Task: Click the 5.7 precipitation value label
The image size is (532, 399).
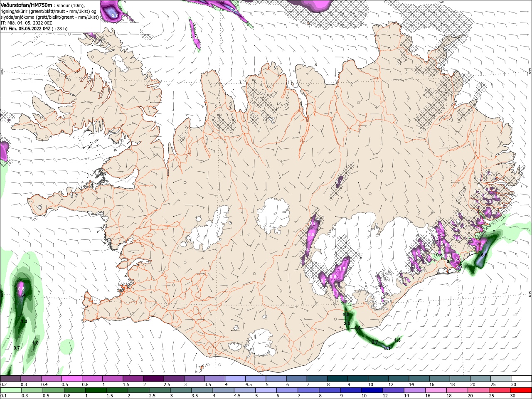Action: [x=115, y=16]
